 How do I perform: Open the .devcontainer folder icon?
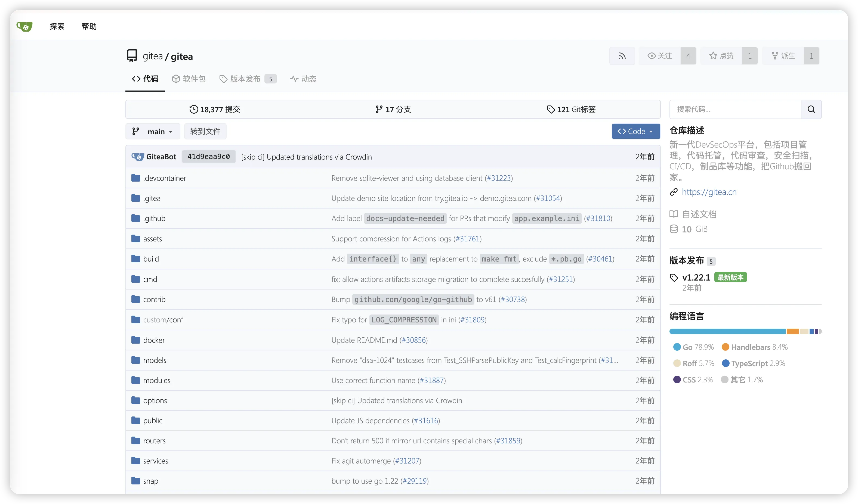point(136,178)
